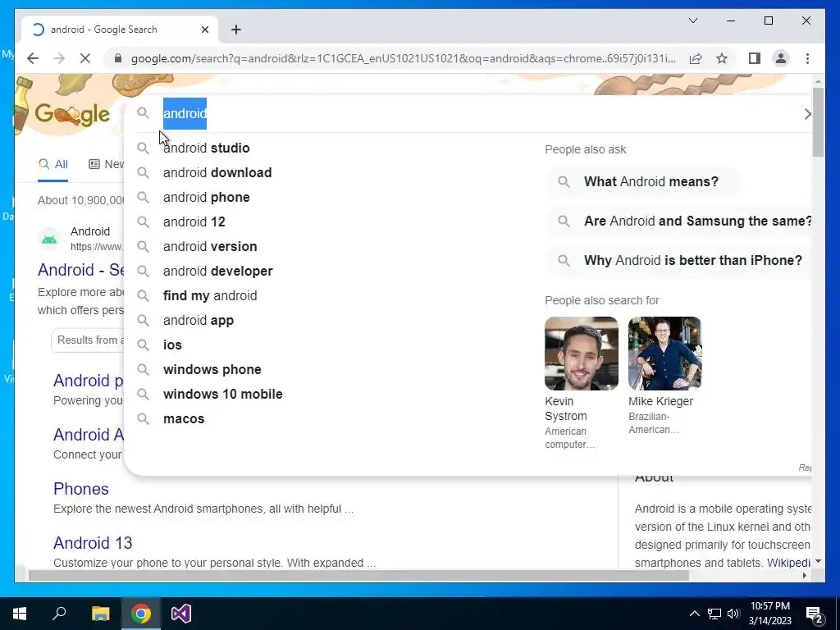840x630 pixels.
Task: Open the side panel icon
Action: point(755,58)
